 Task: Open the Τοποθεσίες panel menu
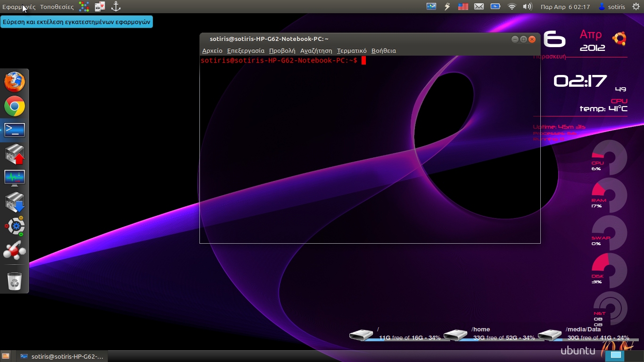[57, 7]
